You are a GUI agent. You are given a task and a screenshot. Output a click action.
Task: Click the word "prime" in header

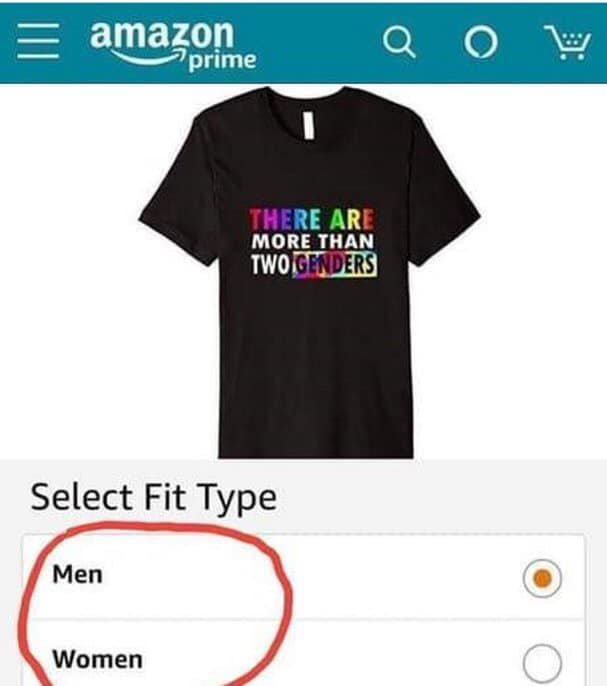point(222,61)
